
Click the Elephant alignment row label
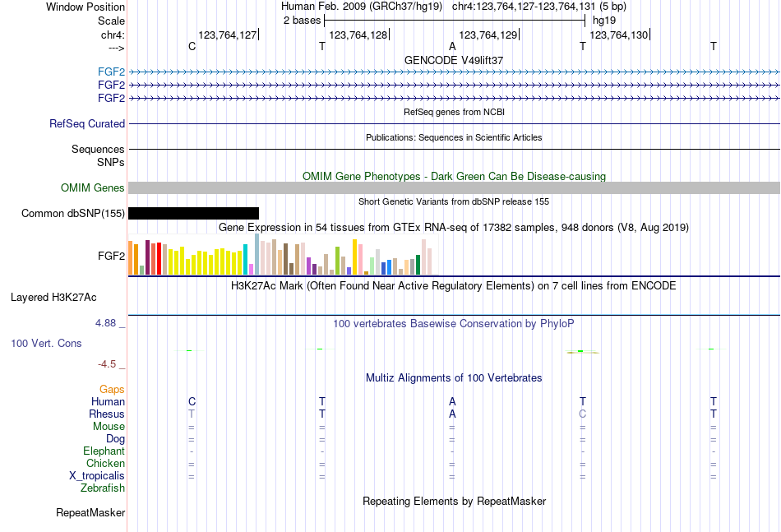click(104, 451)
